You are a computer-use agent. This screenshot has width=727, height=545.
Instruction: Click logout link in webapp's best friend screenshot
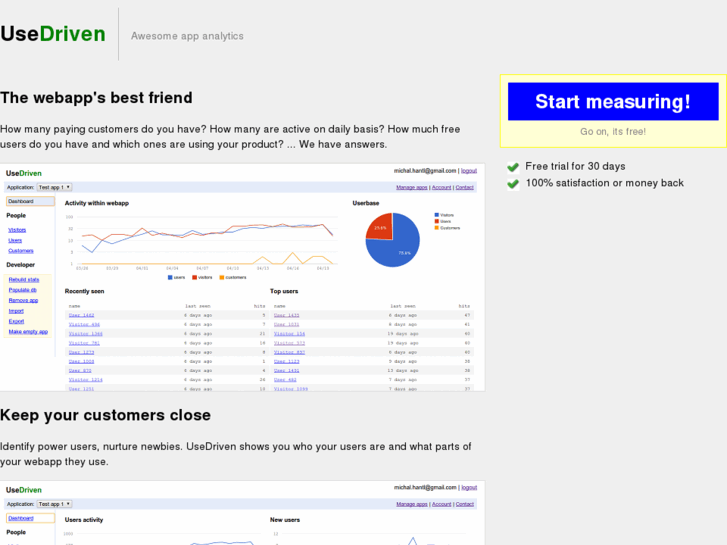(x=469, y=171)
